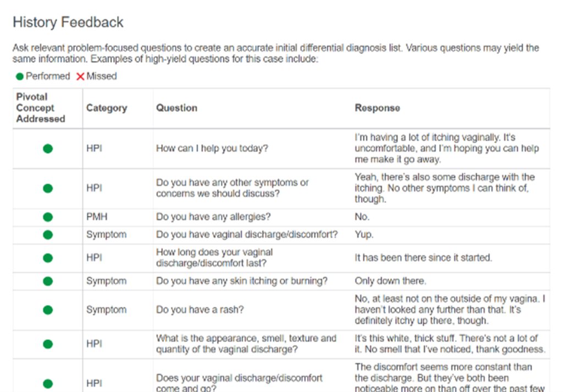Click the response "It has been there since it started."
The image size is (563, 392).
(x=423, y=258)
